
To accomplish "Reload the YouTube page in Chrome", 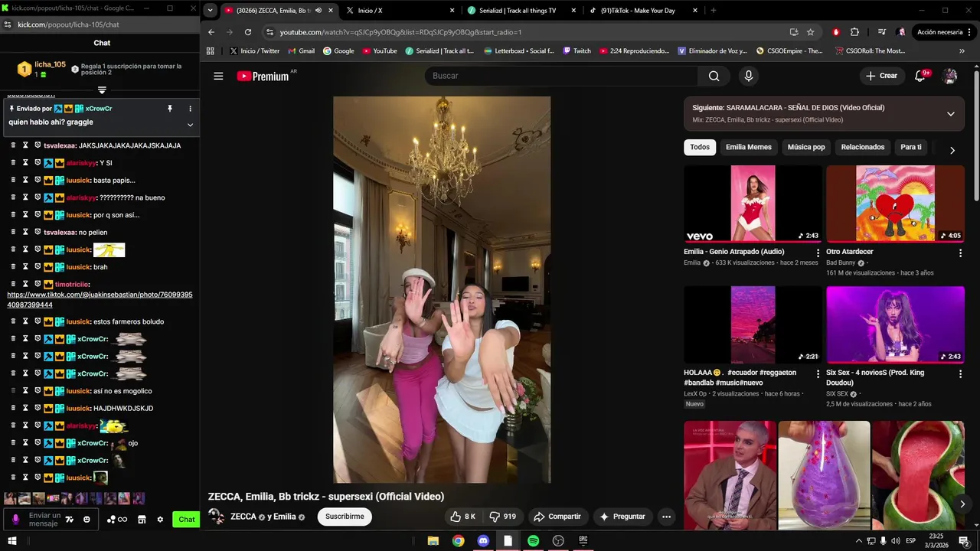I will pyautogui.click(x=248, y=32).
